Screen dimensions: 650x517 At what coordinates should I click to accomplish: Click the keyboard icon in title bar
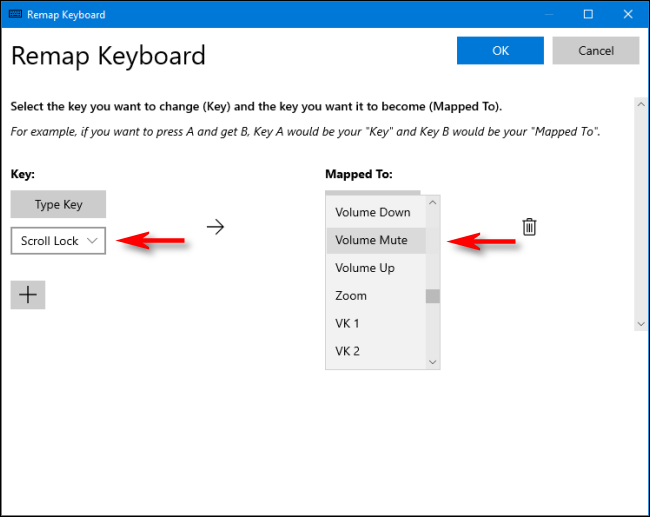(14, 15)
